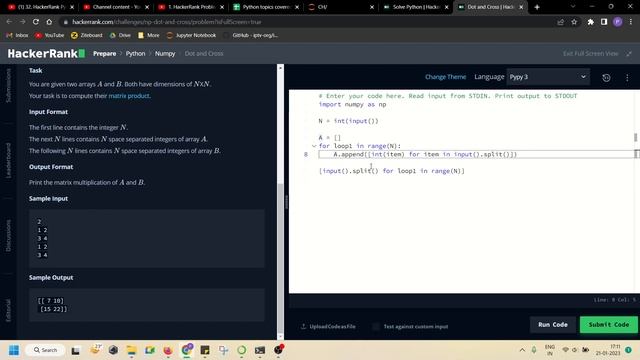Viewport: 640px width, 360px height.
Task: Click the Upload Code as File icon
Action: 303,326
